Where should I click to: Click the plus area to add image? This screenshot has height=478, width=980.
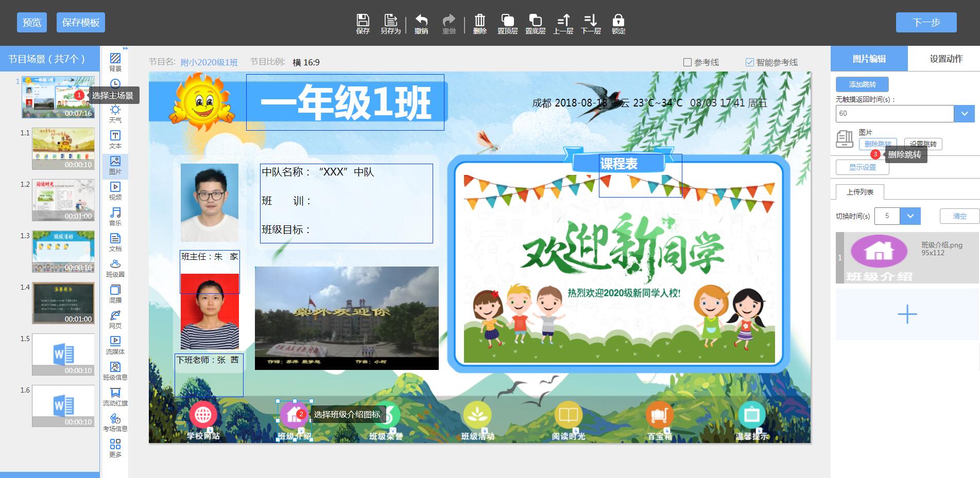tap(907, 314)
